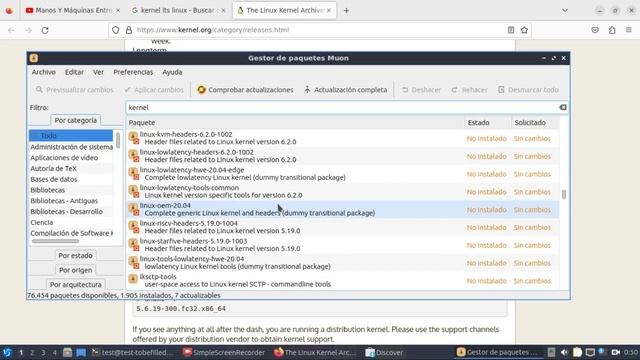Open the Firefox list all tabs dropdown

[565, 10]
